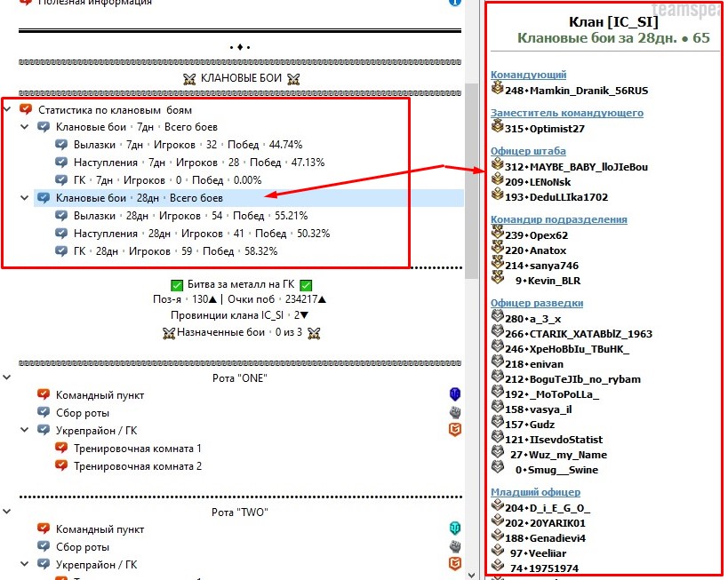Click the red channel icon of Статистика по клановым боям
This screenshot has height=580, width=728.
point(26,109)
